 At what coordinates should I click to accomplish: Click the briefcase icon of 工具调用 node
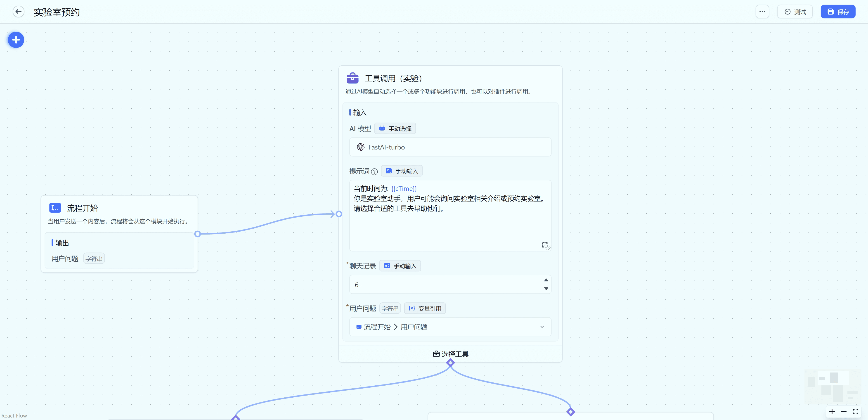[x=352, y=78]
